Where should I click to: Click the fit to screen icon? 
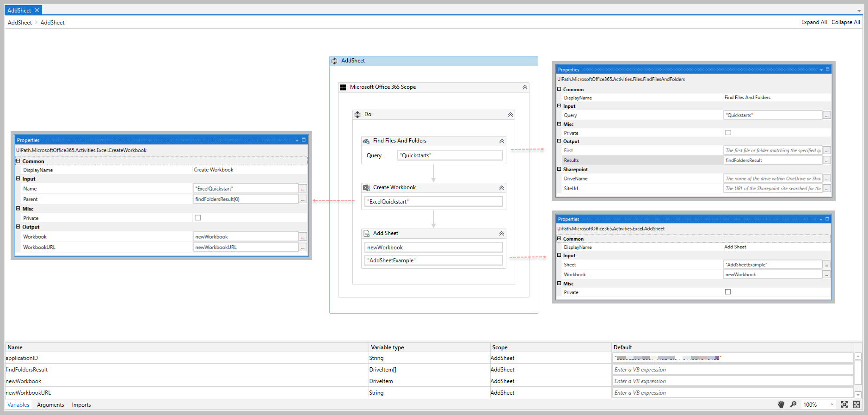point(844,404)
